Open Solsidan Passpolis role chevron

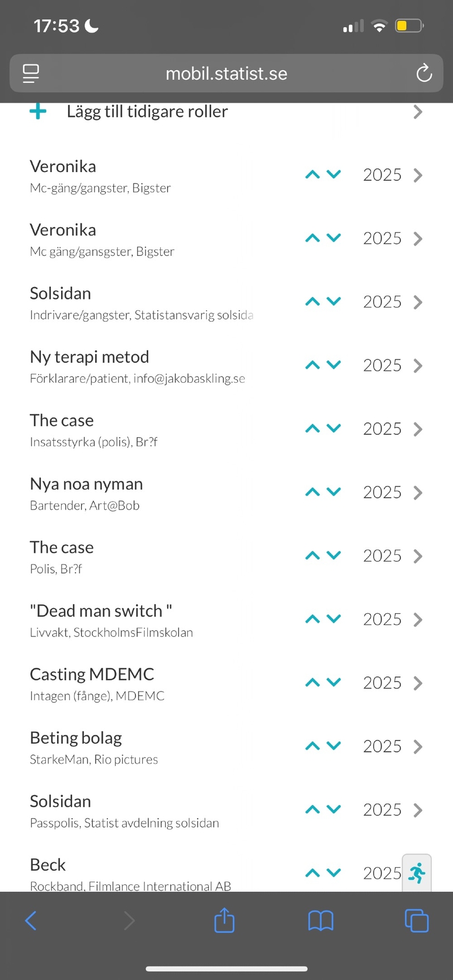[x=418, y=810]
